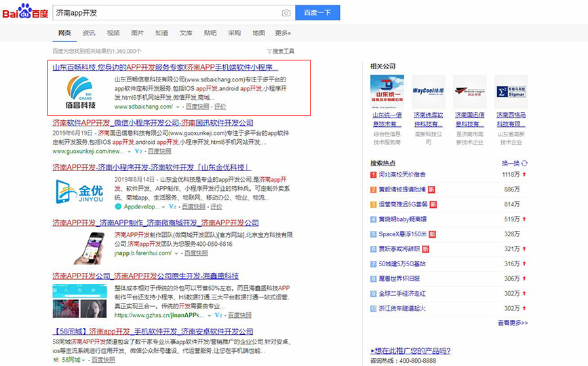The width and height of the screenshot is (588, 366).
Task: Open the 济南纬库软件科技有 company link
Action: [x=428, y=120]
